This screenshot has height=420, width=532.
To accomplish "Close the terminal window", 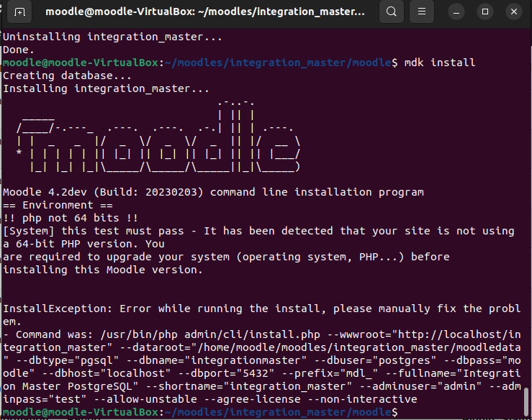I will tap(514, 12).
